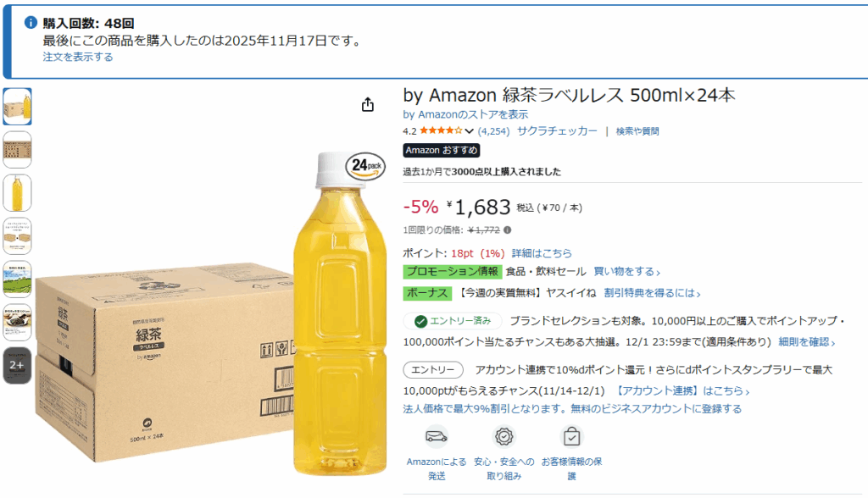Viewport: 868px width, 498px height.
Task: Click the customer information protection icon
Action: click(572, 436)
